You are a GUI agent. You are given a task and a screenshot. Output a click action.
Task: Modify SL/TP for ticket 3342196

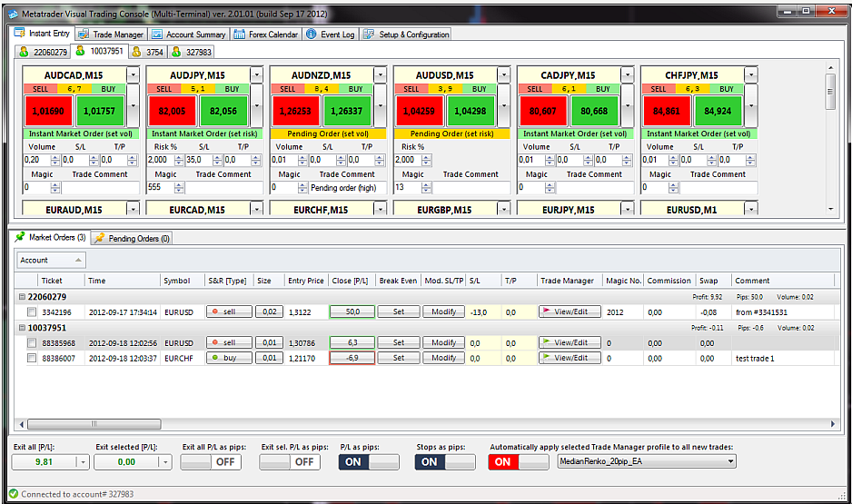point(443,311)
